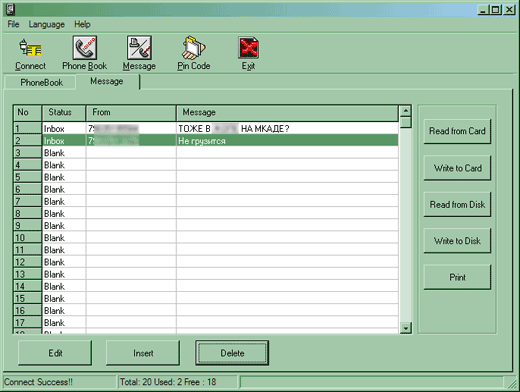Viewport: 520px width, 392px height.
Task: Select message 'Не грузится'
Action: coord(287,141)
